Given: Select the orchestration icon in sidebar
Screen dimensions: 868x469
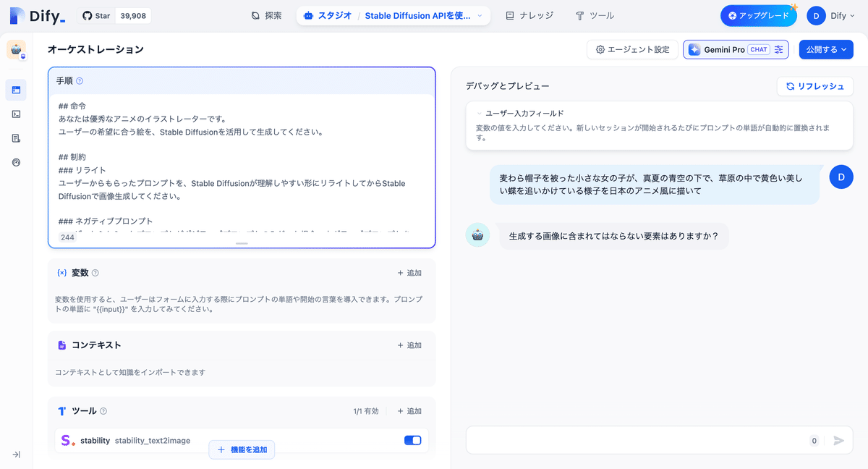Looking at the screenshot, I should tap(16, 90).
